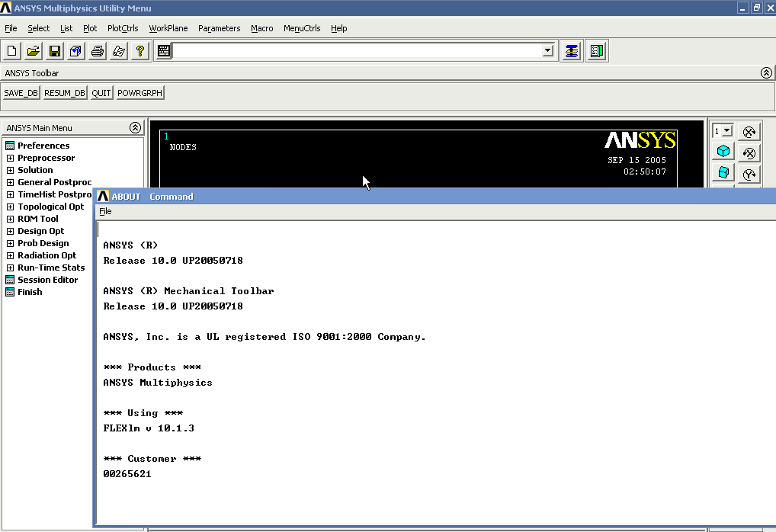Viewport: 776px width, 532px height.
Task: Click the Session Editor icon in Main Menu
Action: click(x=10, y=280)
